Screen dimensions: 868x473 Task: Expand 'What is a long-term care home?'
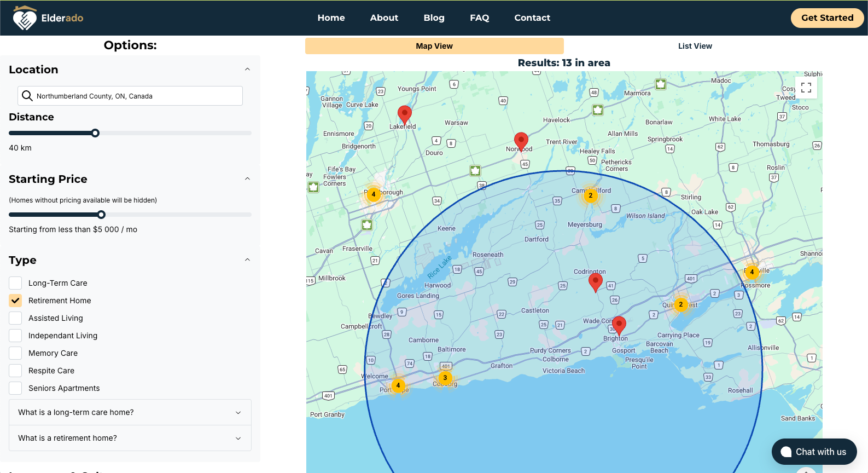click(x=130, y=412)
